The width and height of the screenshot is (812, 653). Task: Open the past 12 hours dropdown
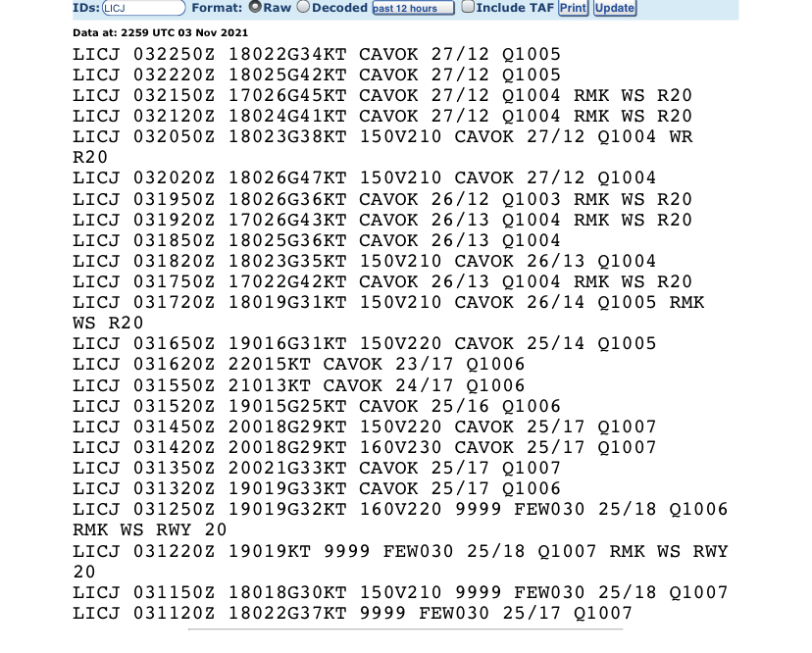(x=413, y=8)
